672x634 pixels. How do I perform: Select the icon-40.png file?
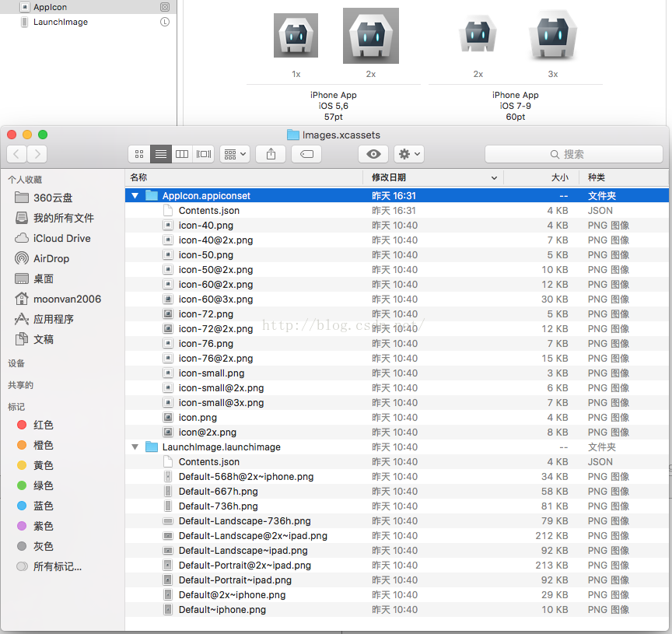(397, 226)
